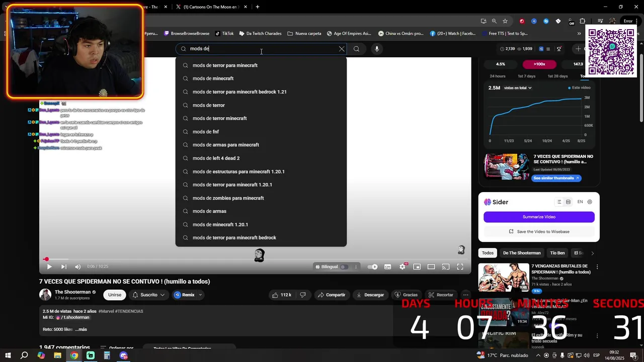
Task: Open Sider settings gear icon
Action: click(590, 202)
